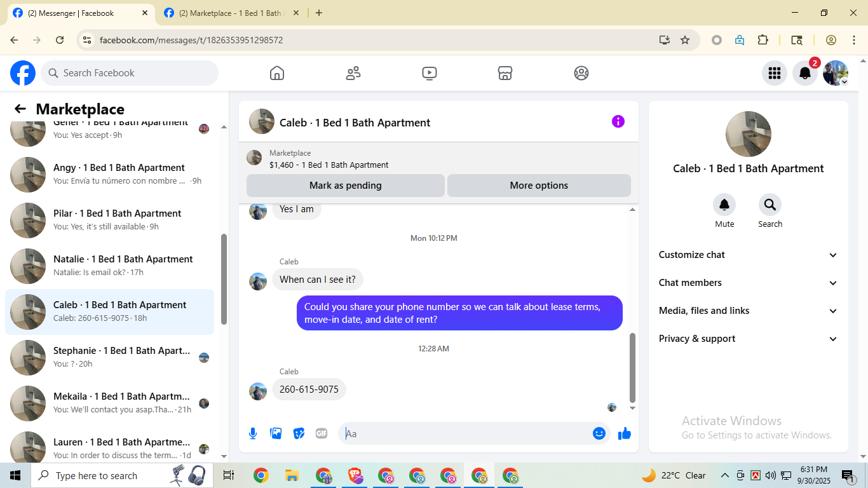Open Stephanie's 1 Bed 1 Bath conversation

pos(109,358)
